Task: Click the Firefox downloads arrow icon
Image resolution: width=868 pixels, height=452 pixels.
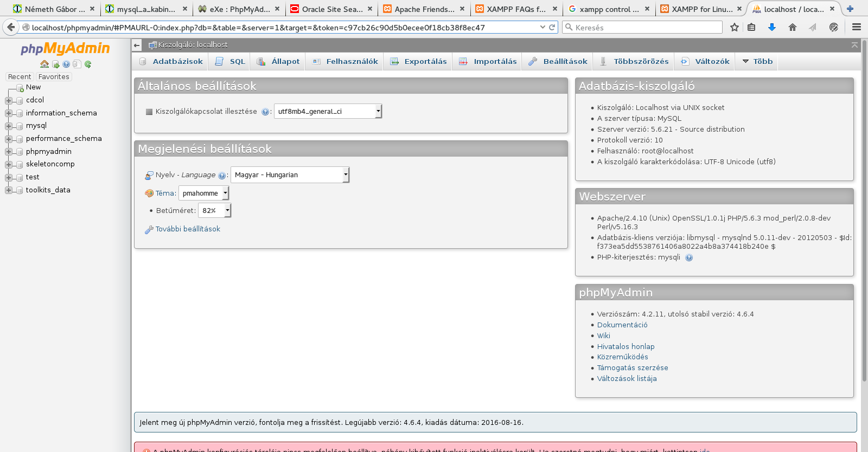Action: [772, 27]
